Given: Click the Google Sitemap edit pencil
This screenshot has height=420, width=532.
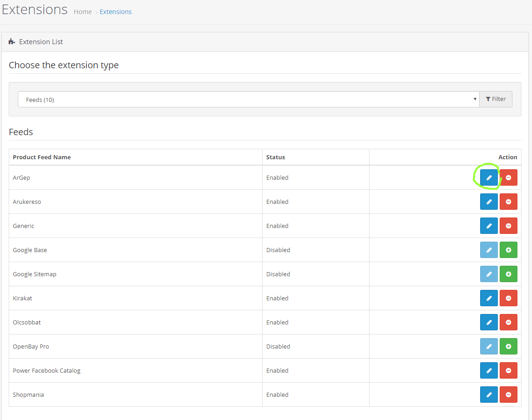Looking at the screenshot, I should [x=489, y=274].
